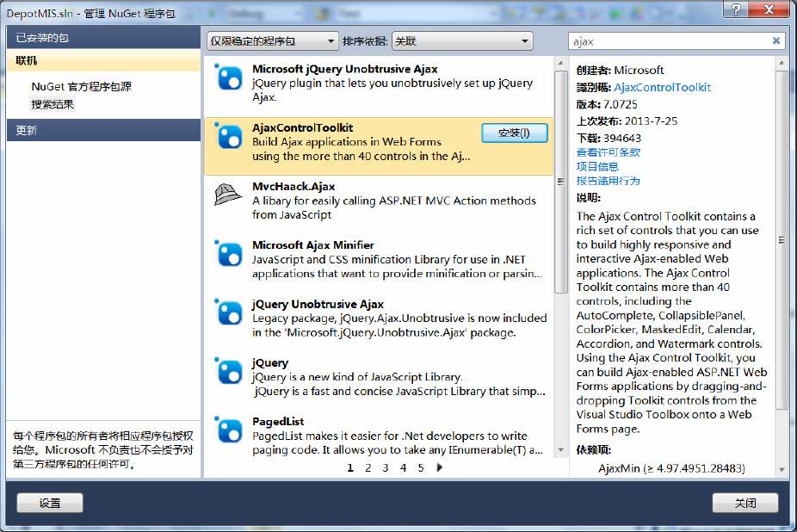Open 设置 settings button

[50, 503]
